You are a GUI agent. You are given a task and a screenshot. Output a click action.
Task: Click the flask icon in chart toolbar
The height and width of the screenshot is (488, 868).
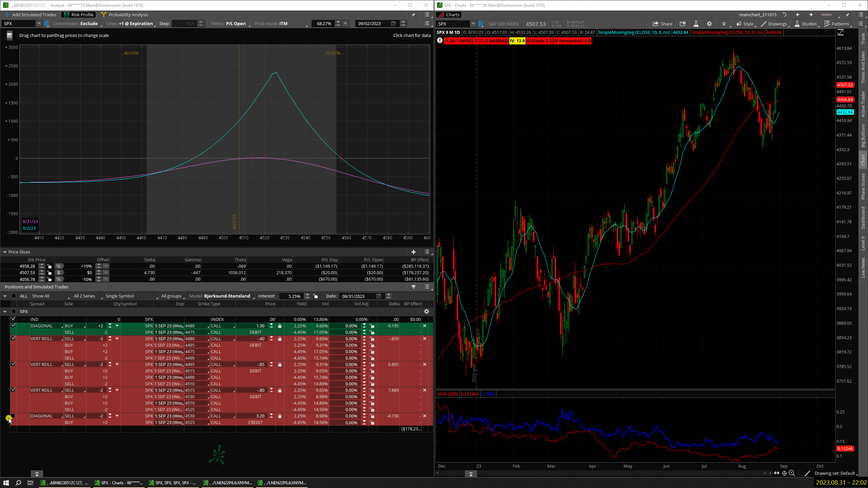pyautogui.click(x=696, y=24)
